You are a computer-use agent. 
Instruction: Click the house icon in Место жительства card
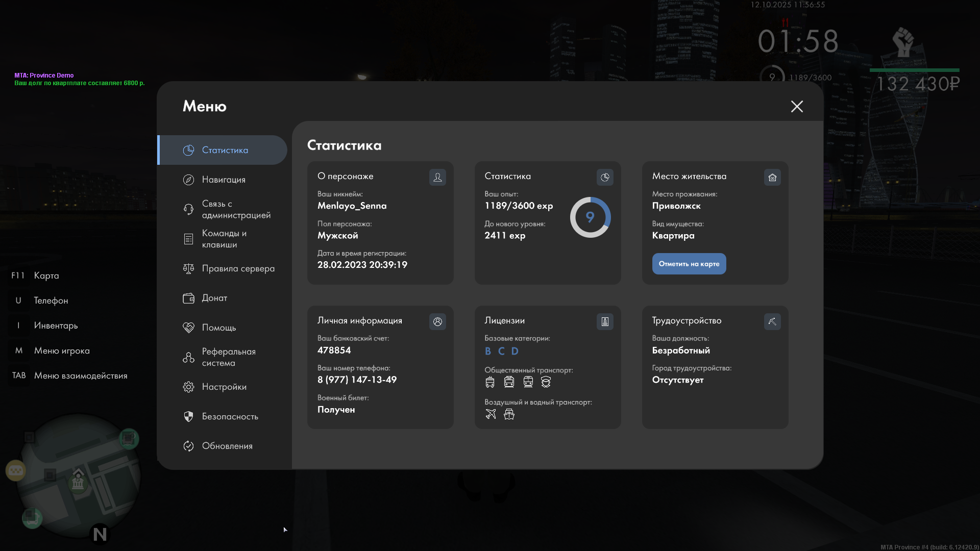tap(772, 177)
